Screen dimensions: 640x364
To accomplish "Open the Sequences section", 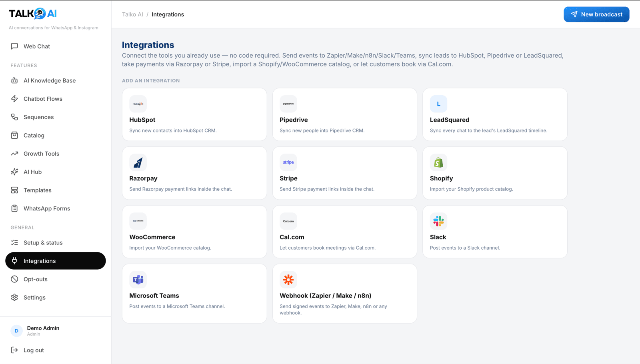I will click(56, 117).
